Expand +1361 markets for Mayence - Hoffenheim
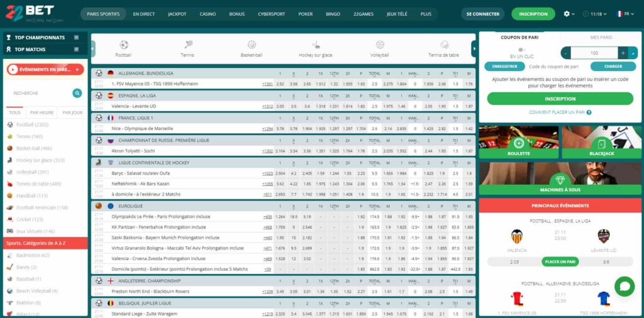Image resolution: width=644 pixels, height=318 pixels. [267, 84]
